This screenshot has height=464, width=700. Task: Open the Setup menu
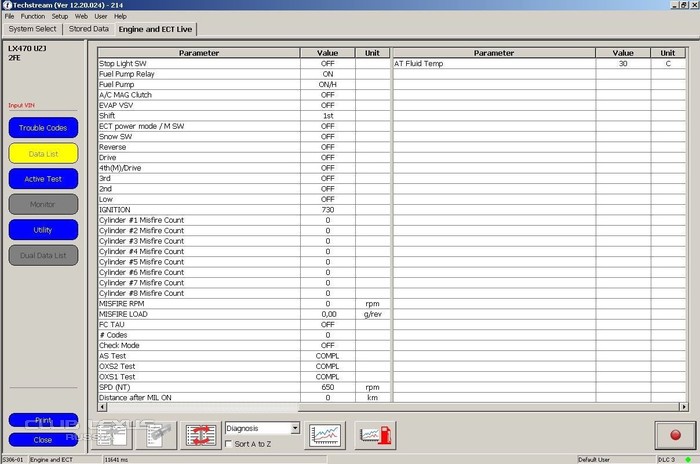pos(60,17)
